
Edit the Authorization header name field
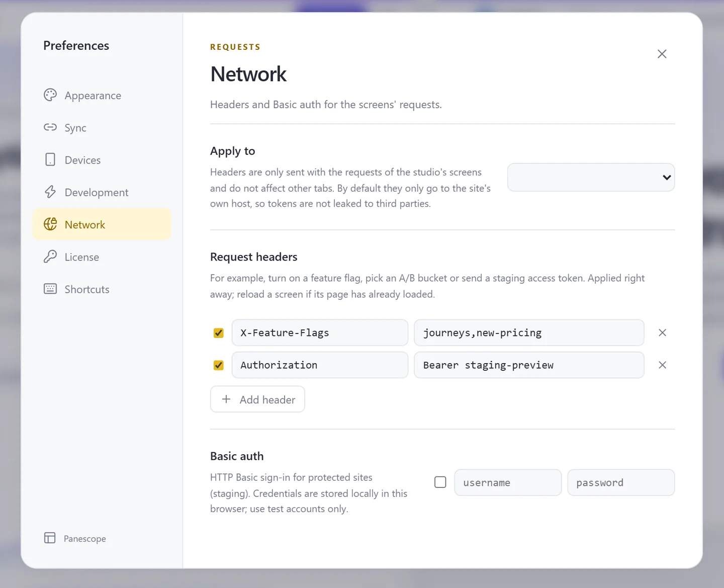320,365
